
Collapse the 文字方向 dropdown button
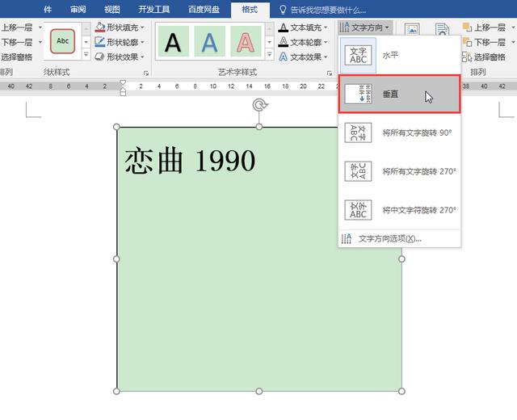click(x=364, y=27)
